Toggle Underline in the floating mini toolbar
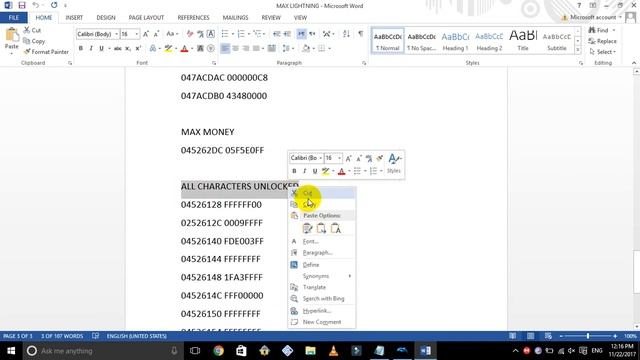 click(x=315, y=171)
